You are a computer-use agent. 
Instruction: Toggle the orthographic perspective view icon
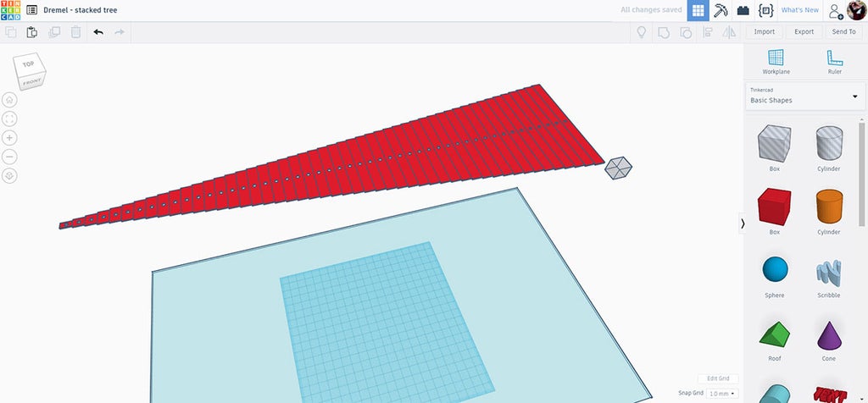pyautogui.click(x=9, y=176)
